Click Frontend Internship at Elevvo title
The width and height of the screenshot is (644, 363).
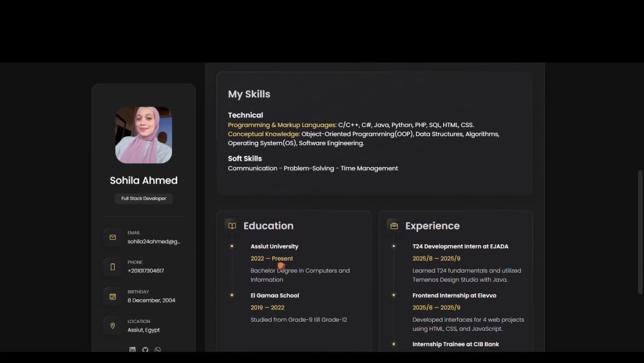454,295
